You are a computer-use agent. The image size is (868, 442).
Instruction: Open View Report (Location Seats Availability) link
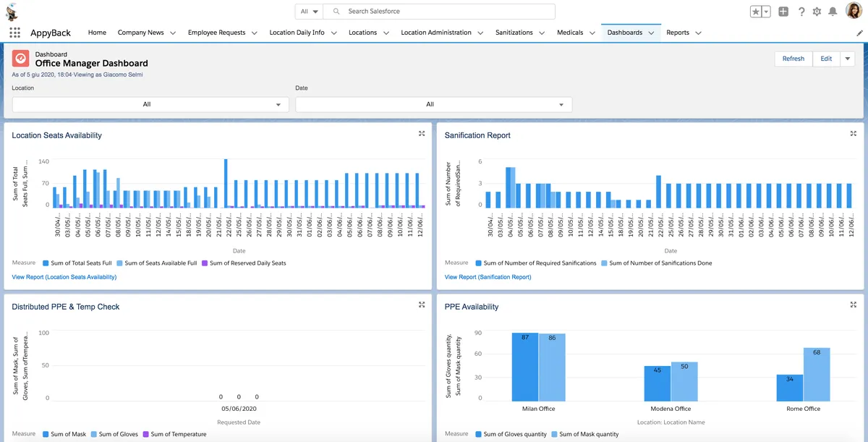point(64,277)
